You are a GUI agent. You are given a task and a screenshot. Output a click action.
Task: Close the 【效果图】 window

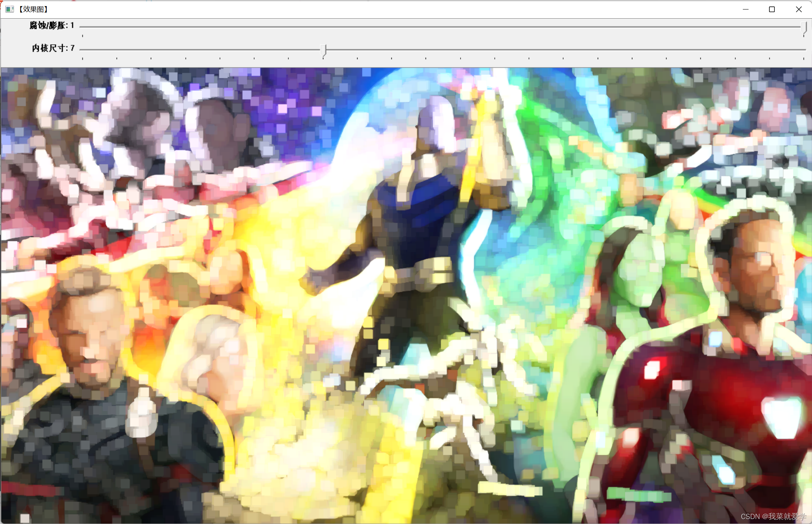pyautogui.click(x=799, y=9)
